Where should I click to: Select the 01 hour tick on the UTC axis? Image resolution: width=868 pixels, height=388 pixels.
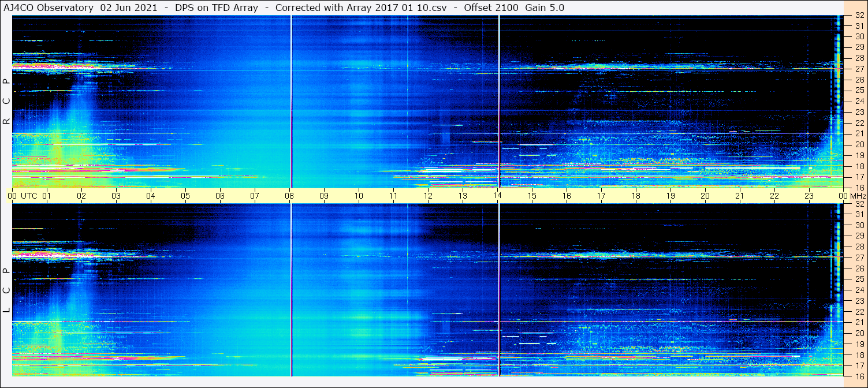coord(47,196)
